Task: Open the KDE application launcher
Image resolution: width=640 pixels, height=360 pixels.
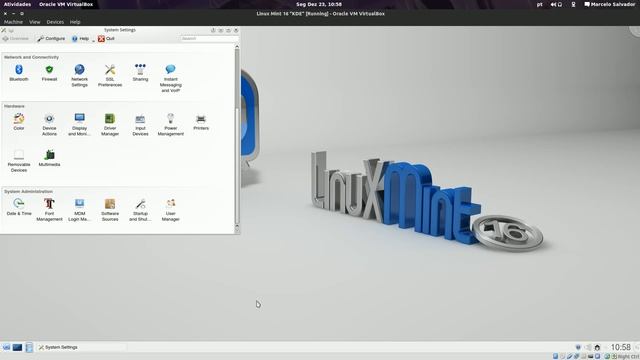Action: click(6, 347)
